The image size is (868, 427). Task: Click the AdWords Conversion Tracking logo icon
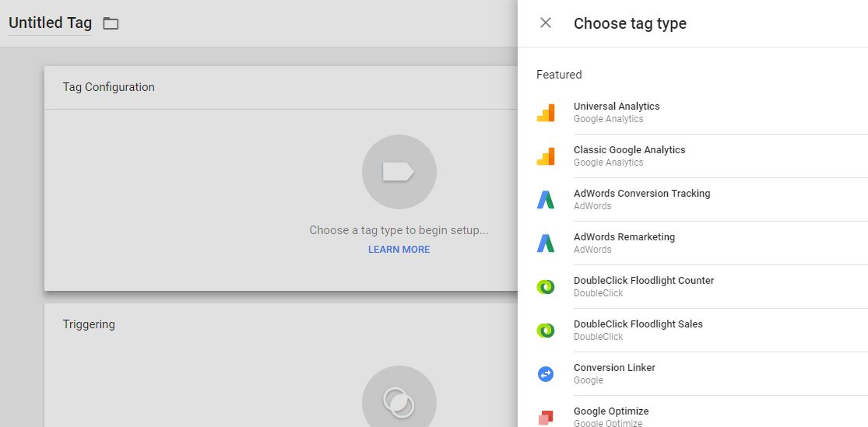pos(545,200)
